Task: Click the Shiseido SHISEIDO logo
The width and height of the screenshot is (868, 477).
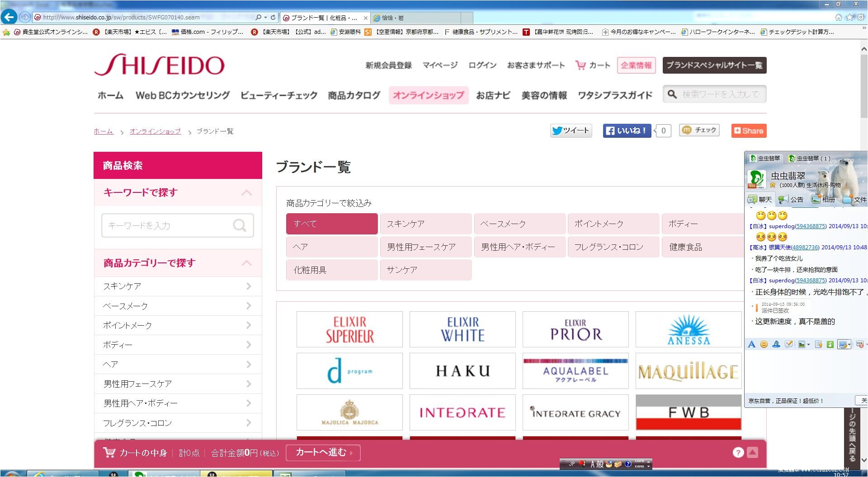Action: [159, 65]
